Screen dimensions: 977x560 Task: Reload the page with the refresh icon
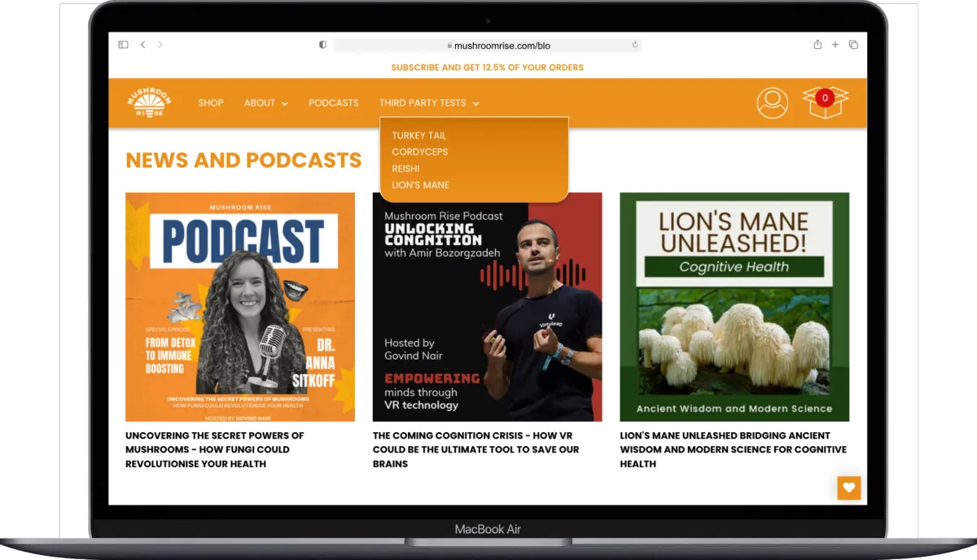pyautogui.click(x=634, y=45)
